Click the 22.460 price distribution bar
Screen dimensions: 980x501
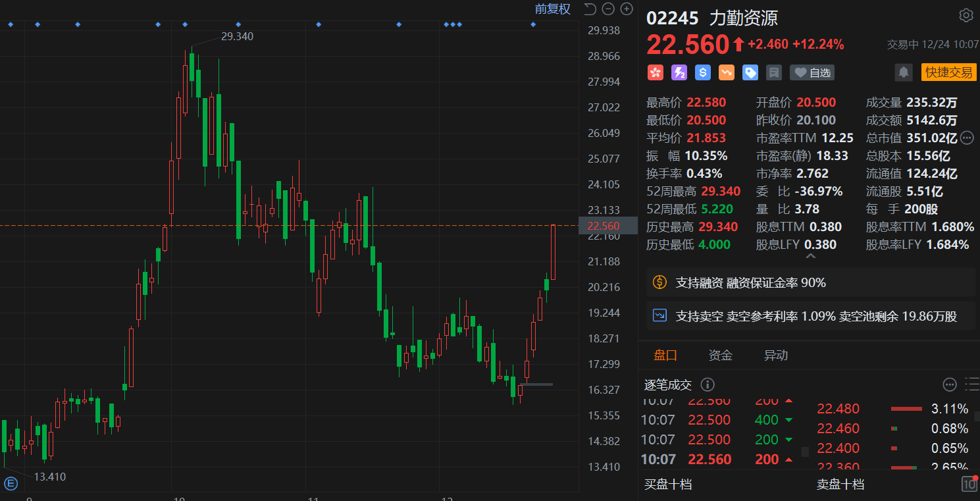point(894,429)
